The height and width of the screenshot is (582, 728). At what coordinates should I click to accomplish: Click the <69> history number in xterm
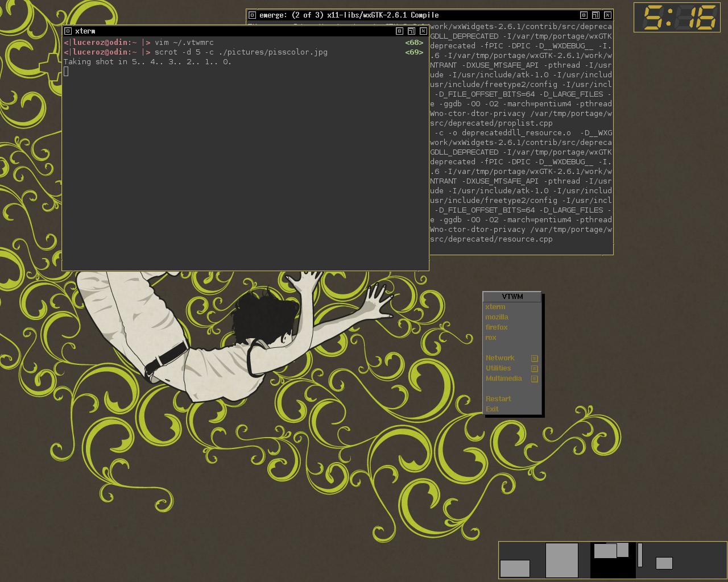point(414,52)
